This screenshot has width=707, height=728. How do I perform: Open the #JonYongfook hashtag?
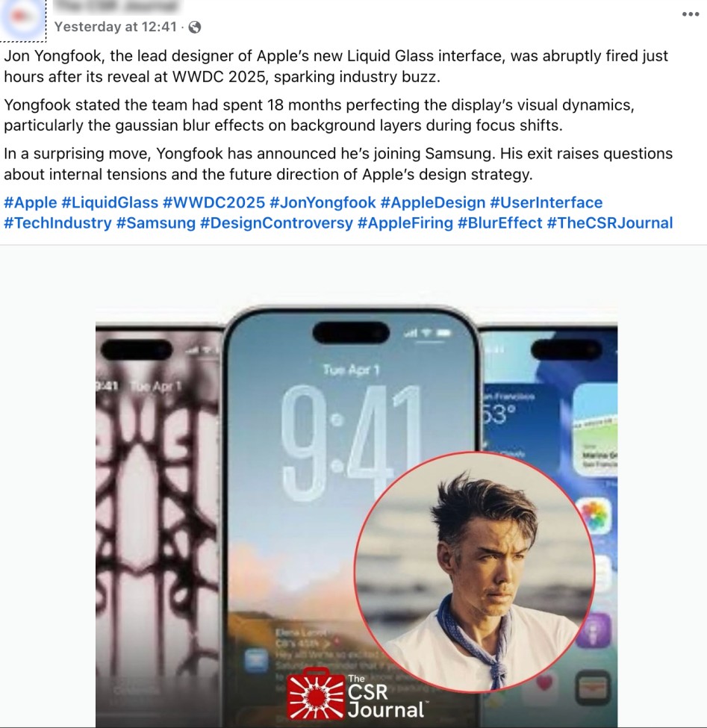(323, 202)
